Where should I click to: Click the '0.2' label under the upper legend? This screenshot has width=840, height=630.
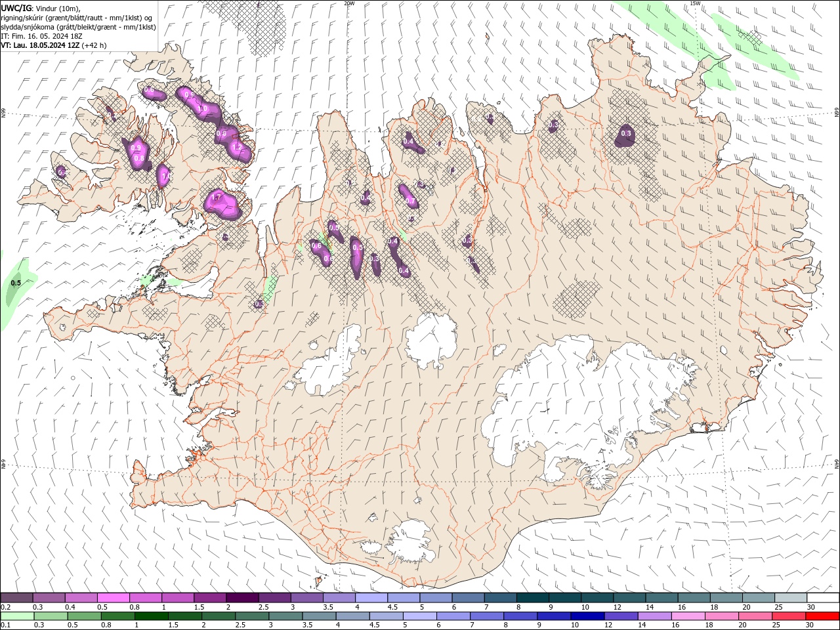click(5, 607)
